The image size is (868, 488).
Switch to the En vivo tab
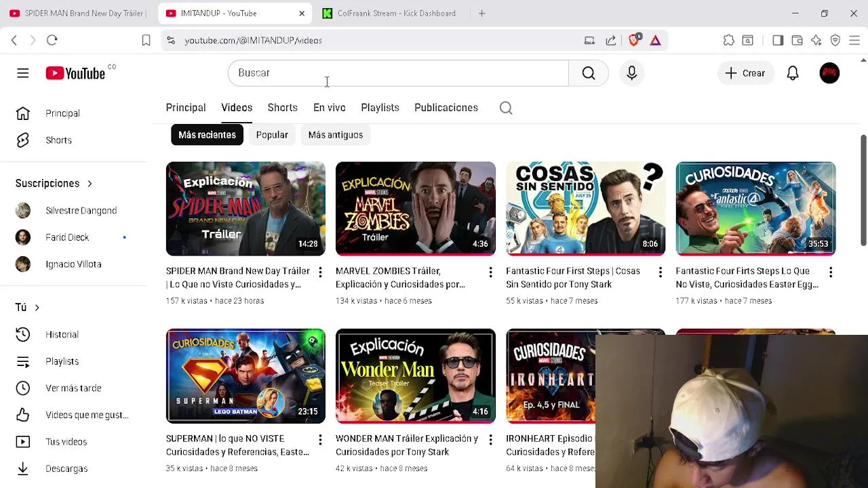click(x=330, y=108)
